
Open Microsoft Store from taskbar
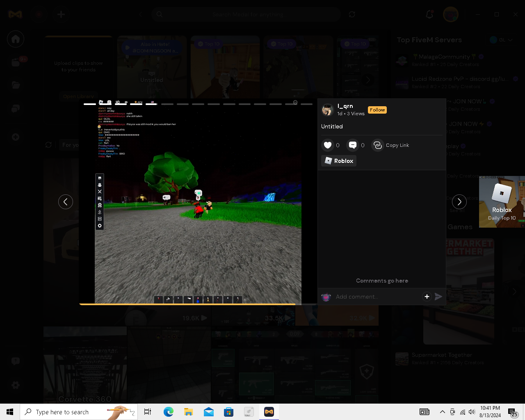pyautogui.click(x=228, y=412)
